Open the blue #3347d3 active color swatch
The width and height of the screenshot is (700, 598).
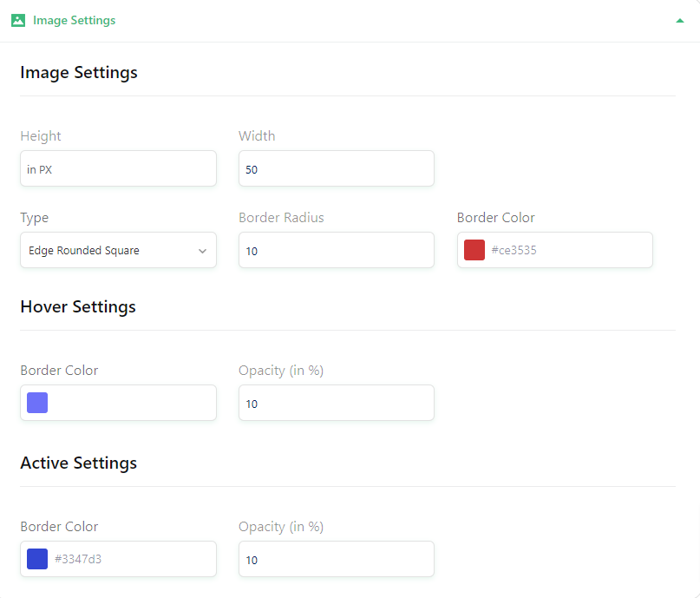(x=37, y=559)
